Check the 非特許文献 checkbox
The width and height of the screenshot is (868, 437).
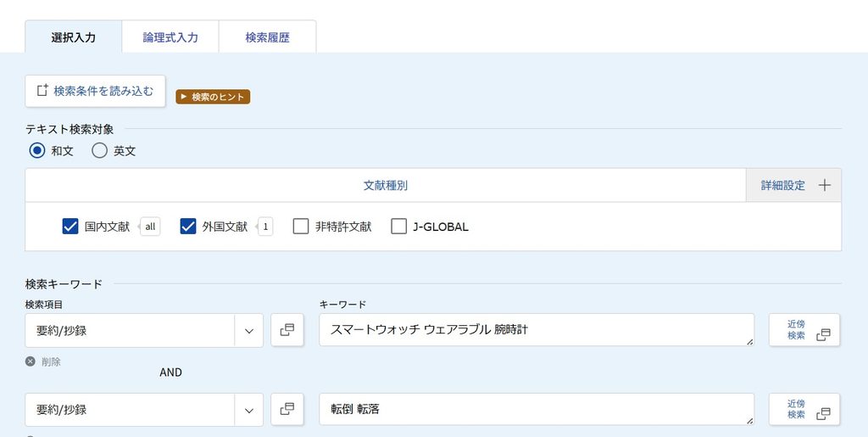pos(301,227)
